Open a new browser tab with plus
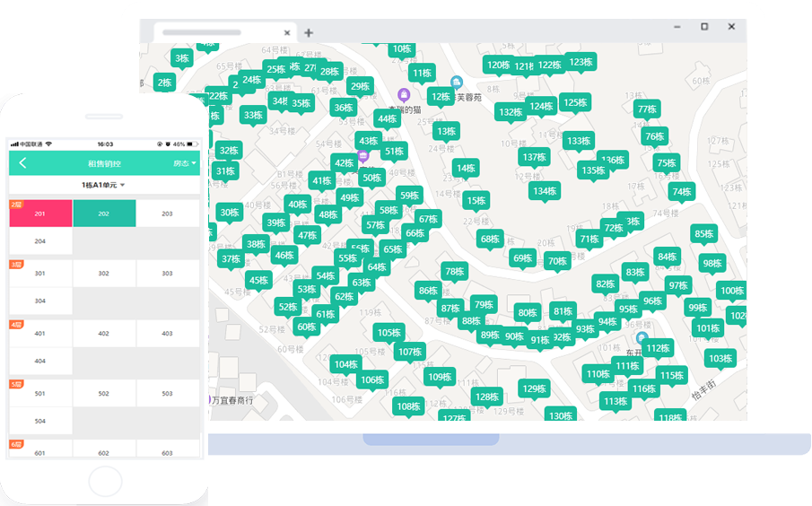The image size is (812, 506). click(x=309, y=32)
